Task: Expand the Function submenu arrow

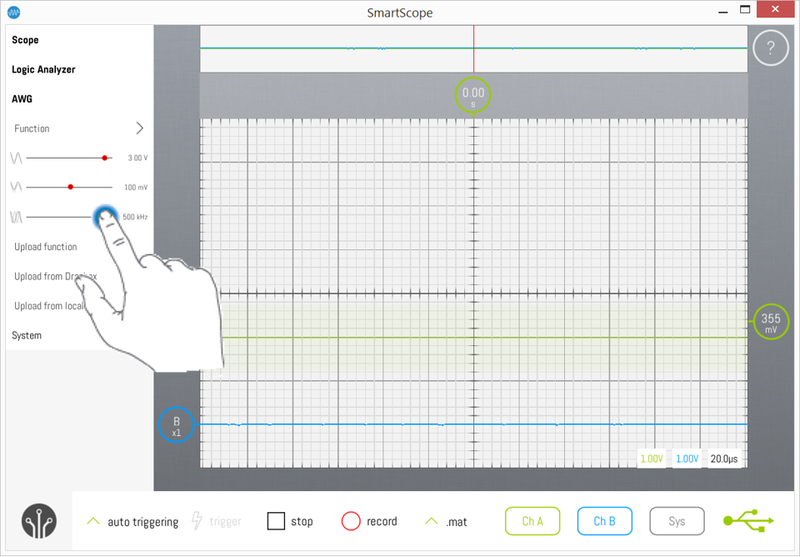Action: click(x=139, y=128)
